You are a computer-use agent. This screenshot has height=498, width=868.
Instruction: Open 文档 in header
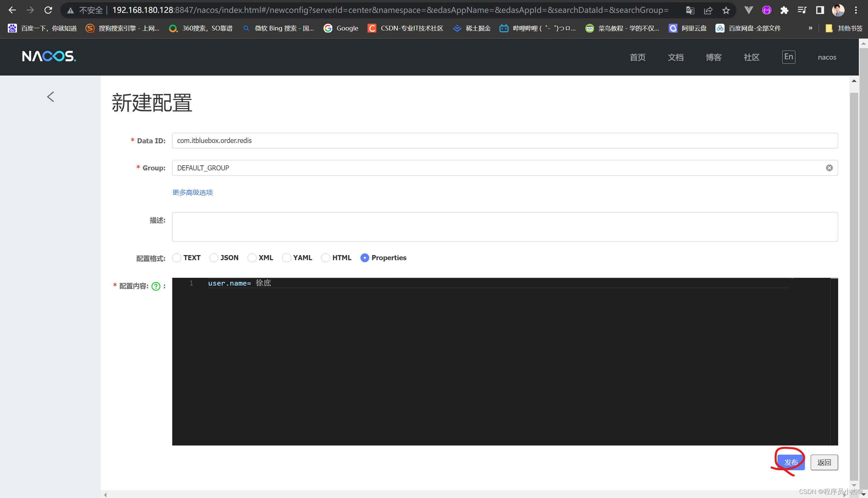[676, 57]
